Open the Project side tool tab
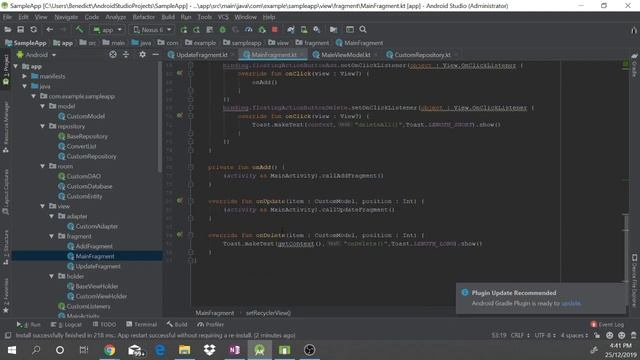Viewport: 640px width, 360px height. pos(6,70)
